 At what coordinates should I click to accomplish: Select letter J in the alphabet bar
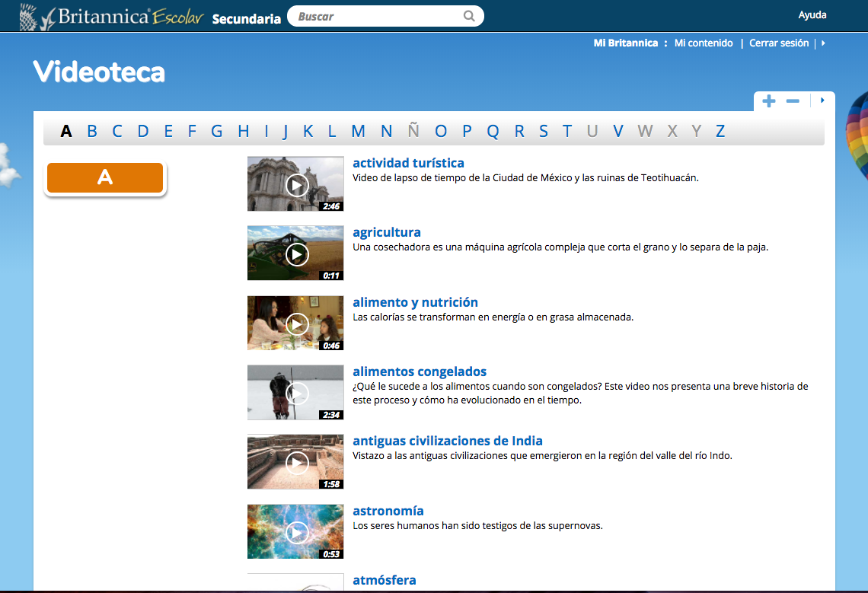point(286,132)
